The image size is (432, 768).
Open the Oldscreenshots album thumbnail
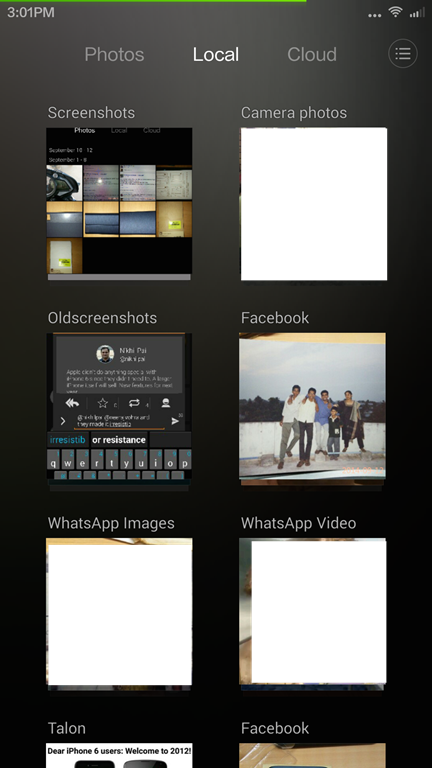click(x=119, y=409)
